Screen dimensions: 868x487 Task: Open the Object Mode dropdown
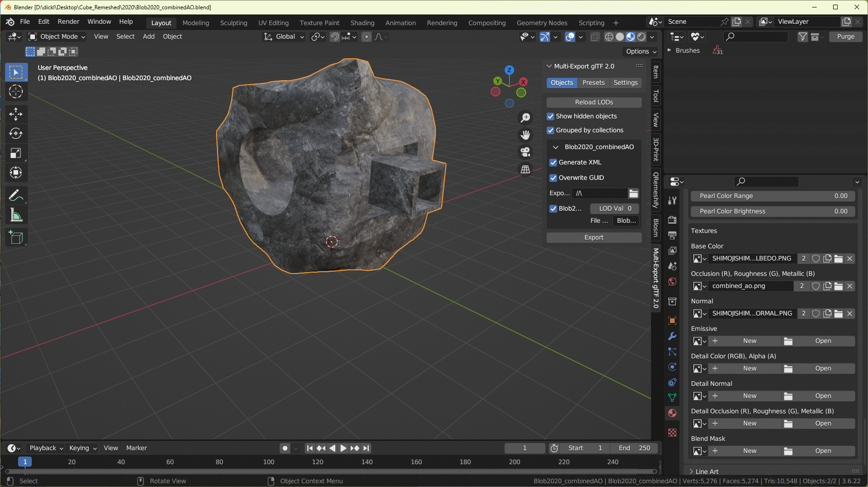tap(56, 36)
